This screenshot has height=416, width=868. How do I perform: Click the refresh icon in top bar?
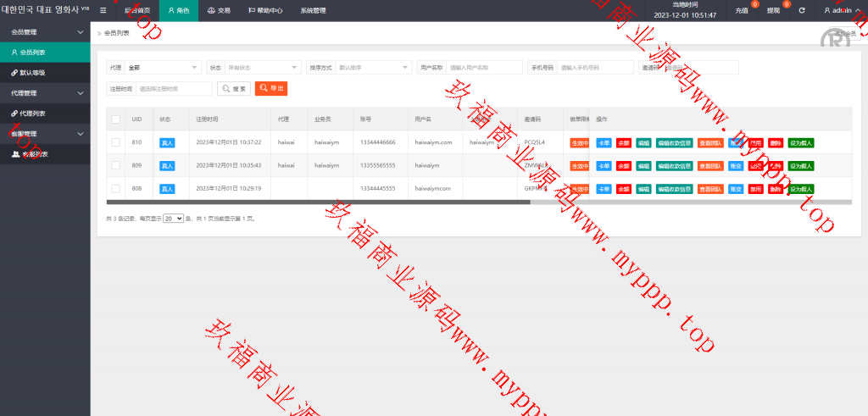pos(802,11)
